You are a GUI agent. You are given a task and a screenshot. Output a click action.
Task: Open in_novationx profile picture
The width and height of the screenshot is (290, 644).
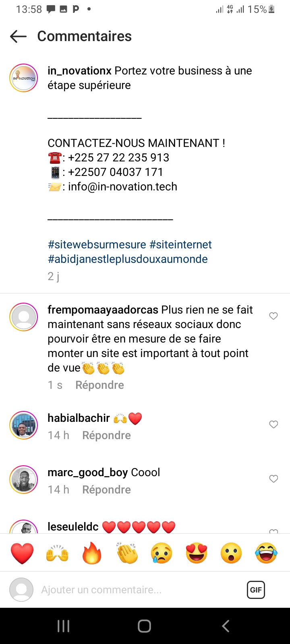(x=24, y=78)
